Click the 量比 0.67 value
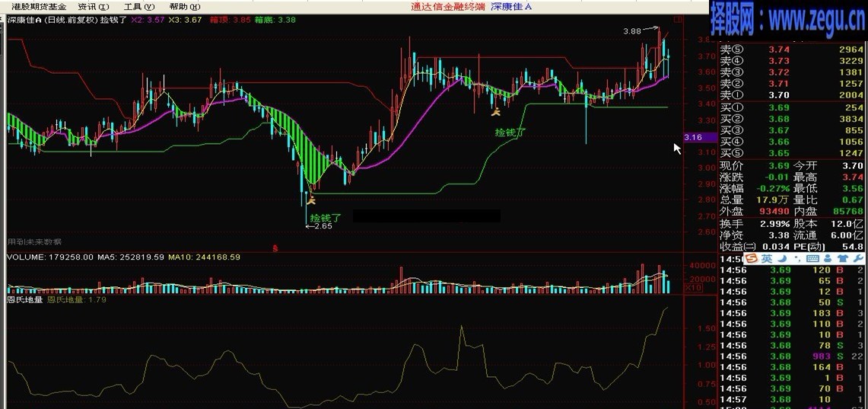868x409 pixels. [x=853, y=200]
